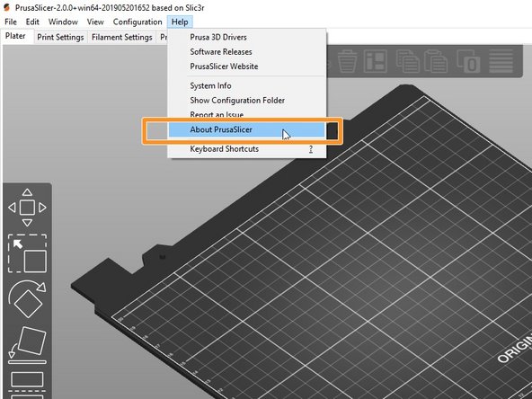Select the Cut tool in left toolbar

click(x=27, y=386)
